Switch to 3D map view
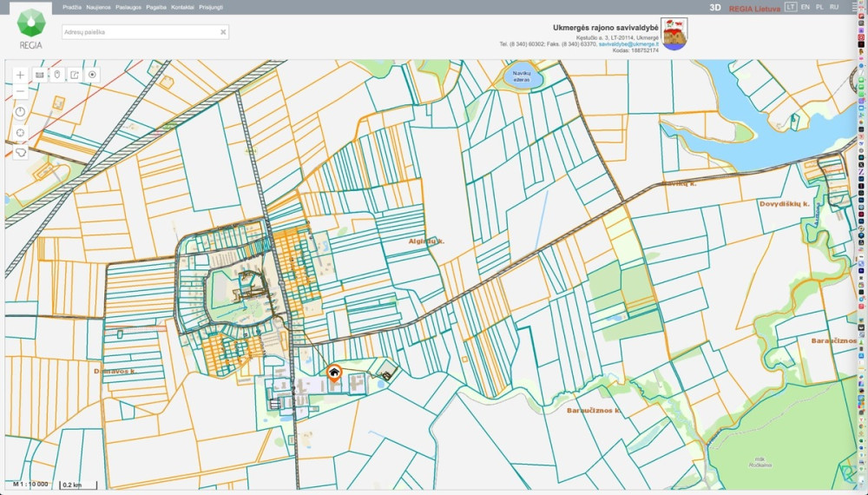 coord(715,8)
